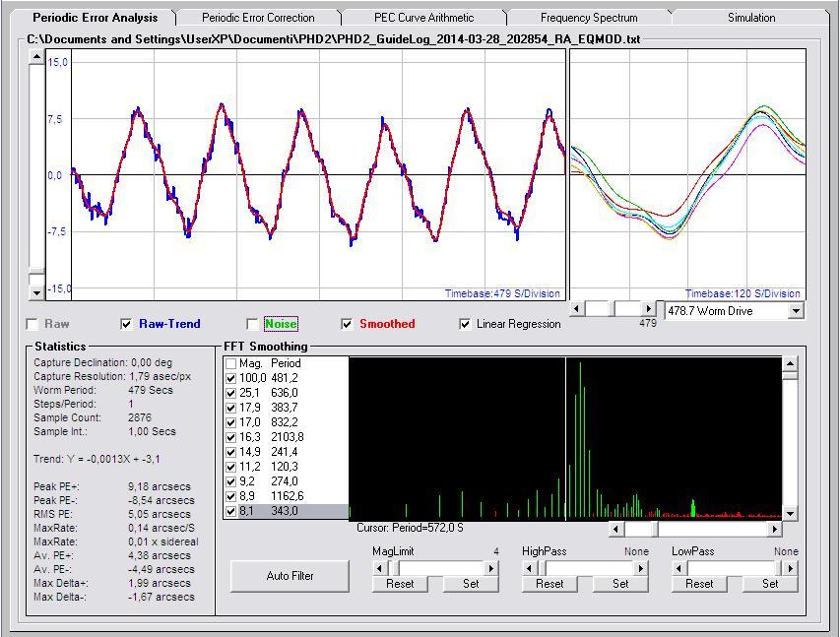Click FFT spectrum scroll up arrow
This screenshot has height=637, width=840.
tap(790, 363)
